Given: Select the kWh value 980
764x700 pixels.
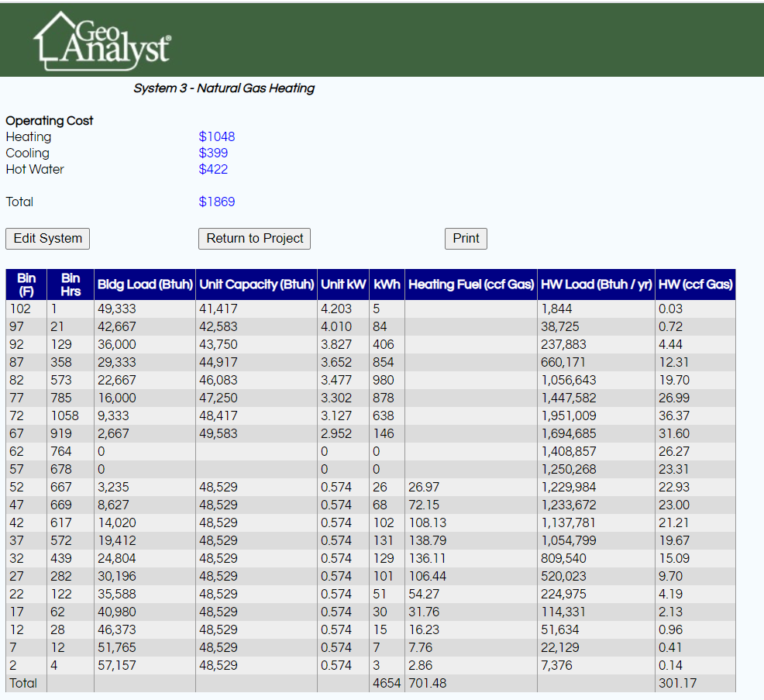Looking at the screenshot, I should 384,380.
